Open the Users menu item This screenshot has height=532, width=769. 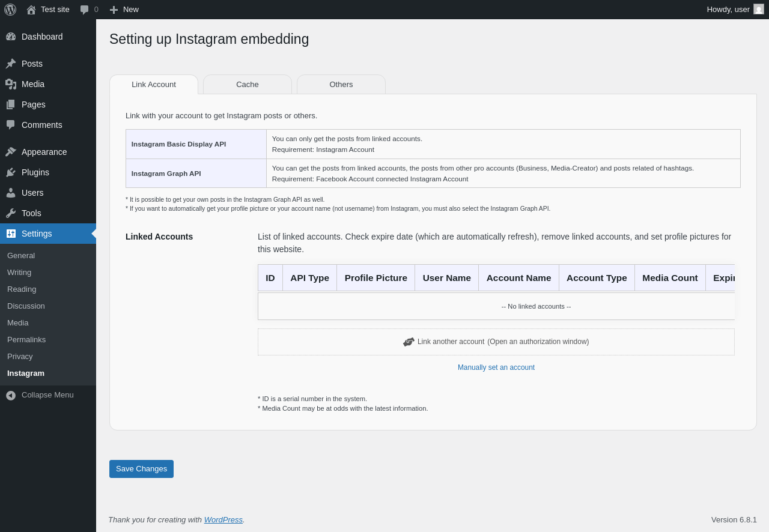(32, 193)
